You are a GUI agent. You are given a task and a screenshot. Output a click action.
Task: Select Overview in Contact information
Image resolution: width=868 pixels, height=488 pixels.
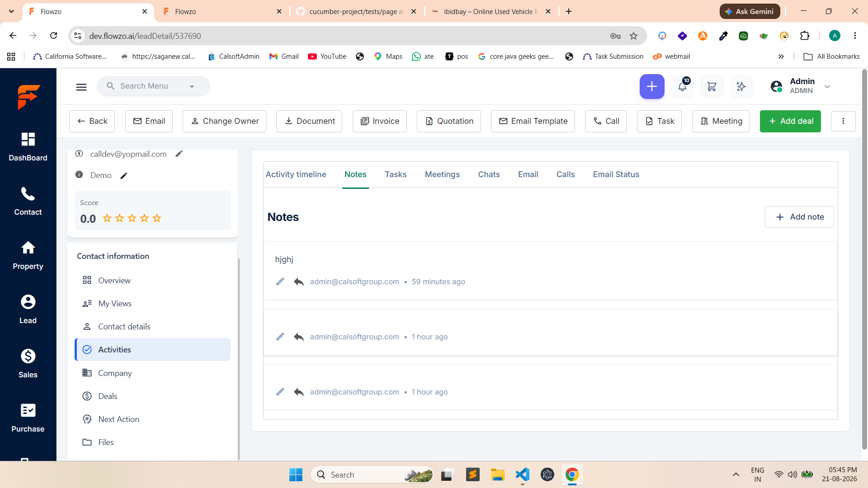[152, 281]
